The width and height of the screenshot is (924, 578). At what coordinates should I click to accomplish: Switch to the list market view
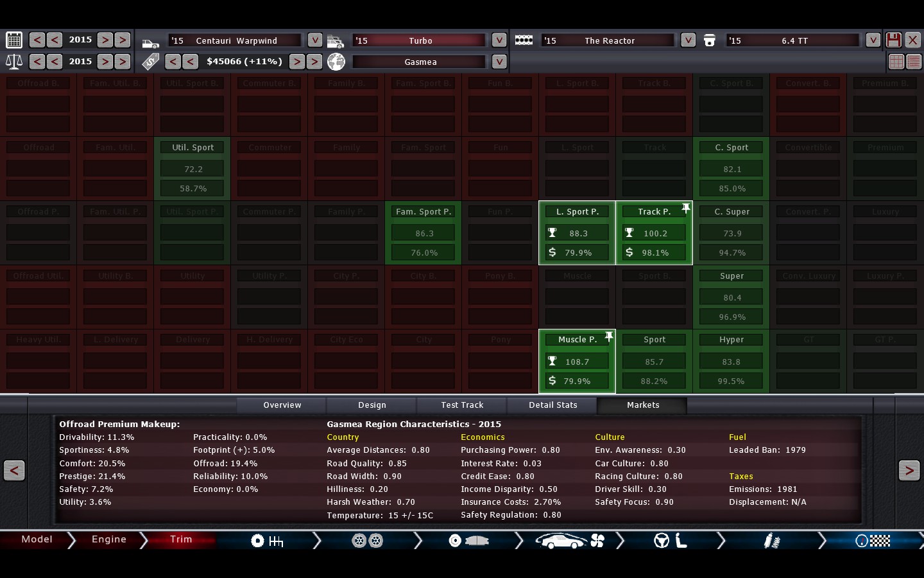tap(914, 62)
